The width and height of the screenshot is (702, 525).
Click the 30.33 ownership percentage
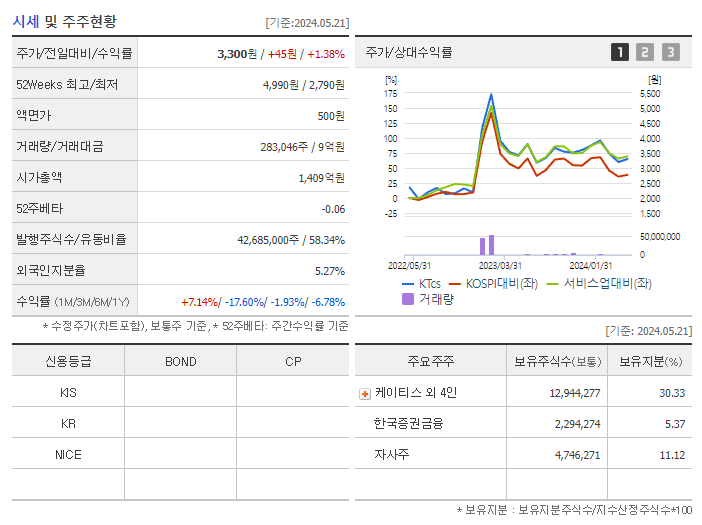point(672,393)
